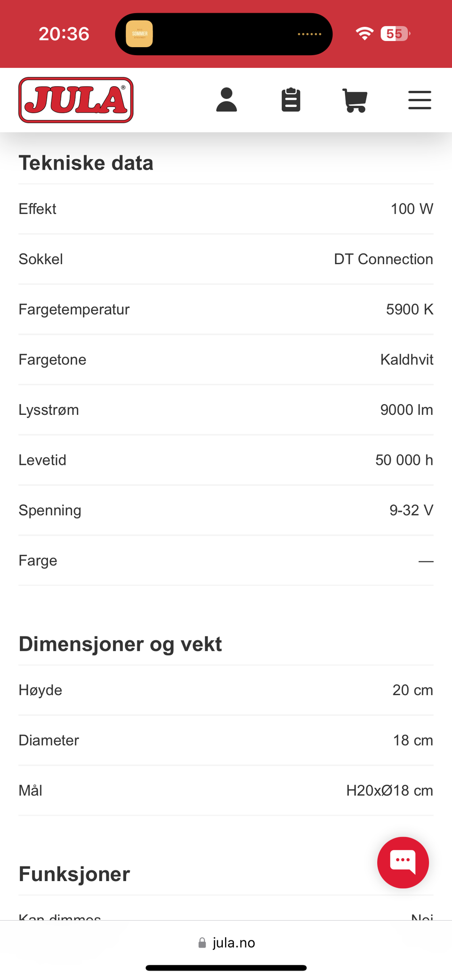The height and width of the screenshot is (980, 452).
Task: Open the Jula logo homepage
Action: point(76,100)
